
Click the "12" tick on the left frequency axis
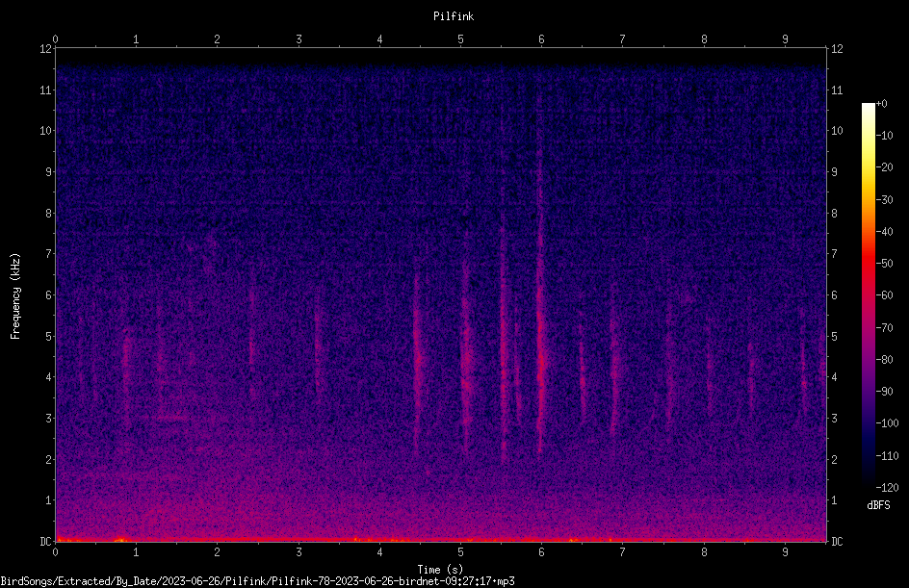tap(45, 49)
